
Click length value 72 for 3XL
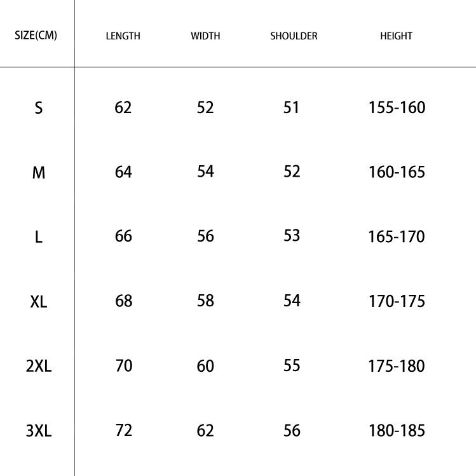click(x=123, y=430)
